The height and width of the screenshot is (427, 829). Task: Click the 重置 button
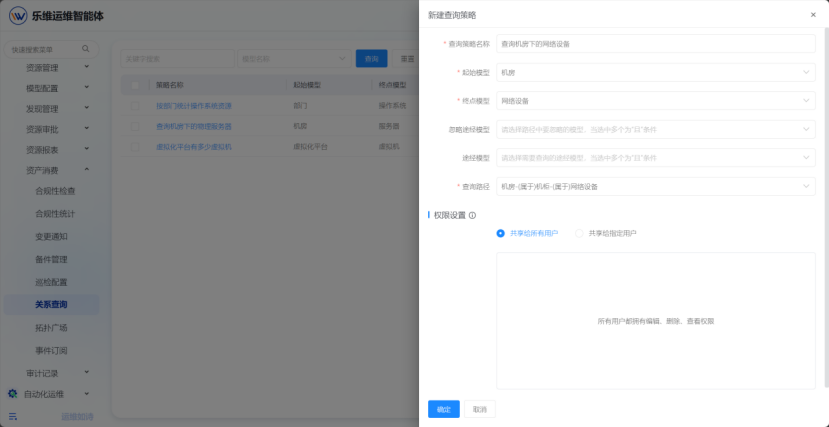click(x=407, y=59)
